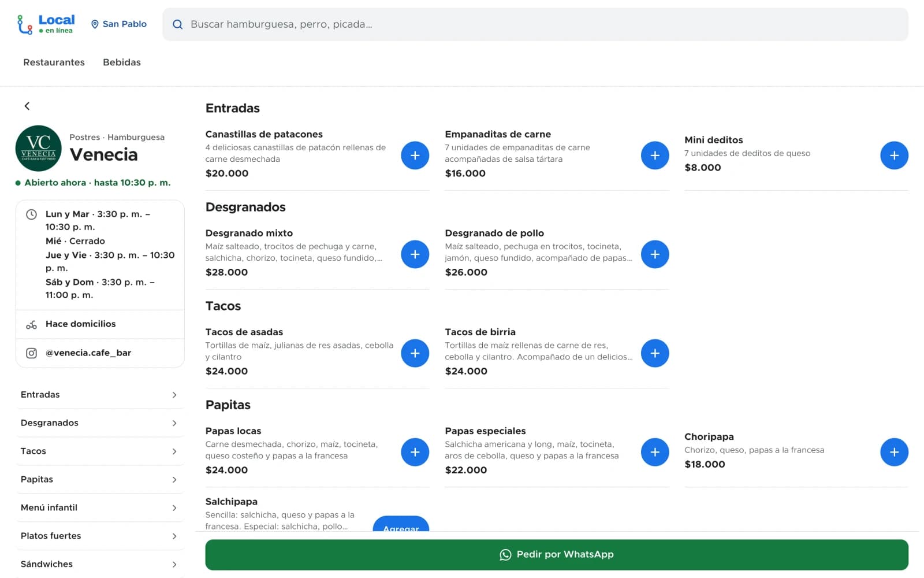The width and height of the screenshot is (924, 578).
Task: Click the Mini deditos $8.000 price
Action: pyautogui.click(x=703, y=168)
